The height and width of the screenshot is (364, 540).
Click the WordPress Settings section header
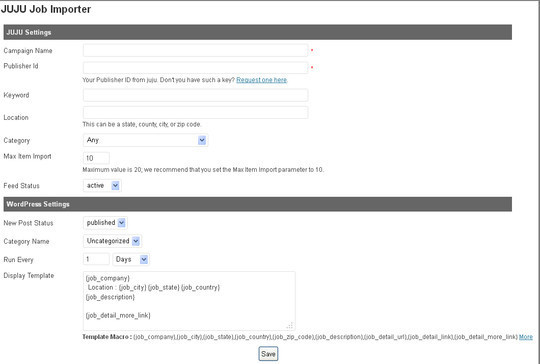(x=258, y=204)
